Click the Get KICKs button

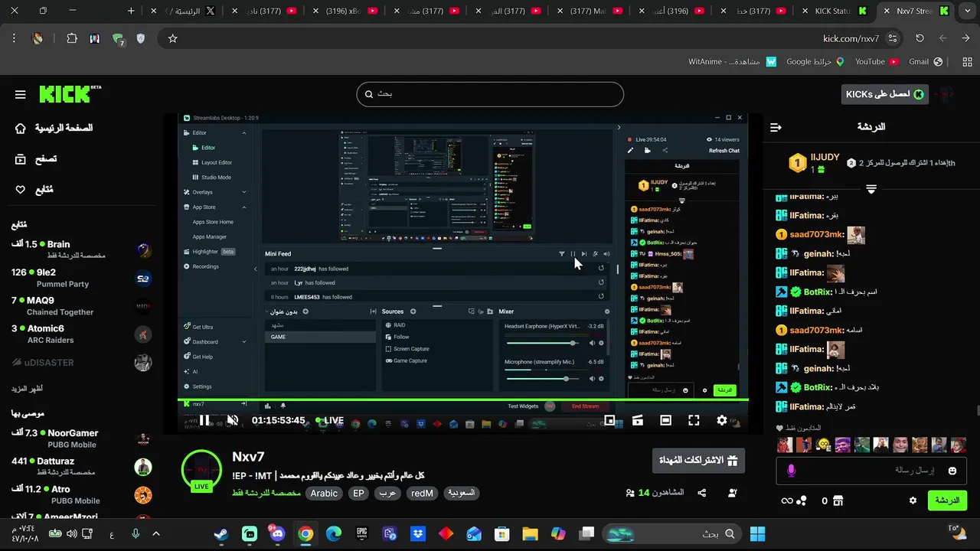884,94
